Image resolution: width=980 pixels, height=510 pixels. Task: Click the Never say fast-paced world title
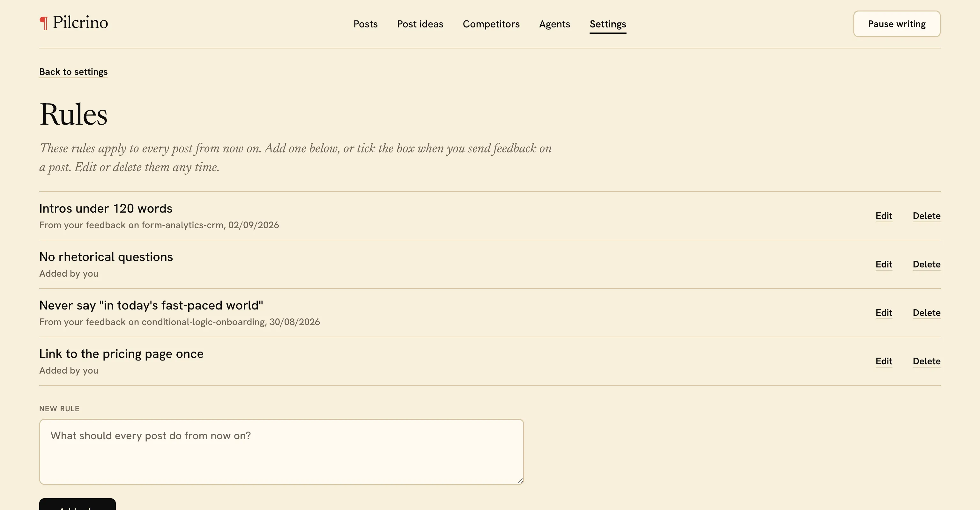pyautogui.click(x=151, y=305)
